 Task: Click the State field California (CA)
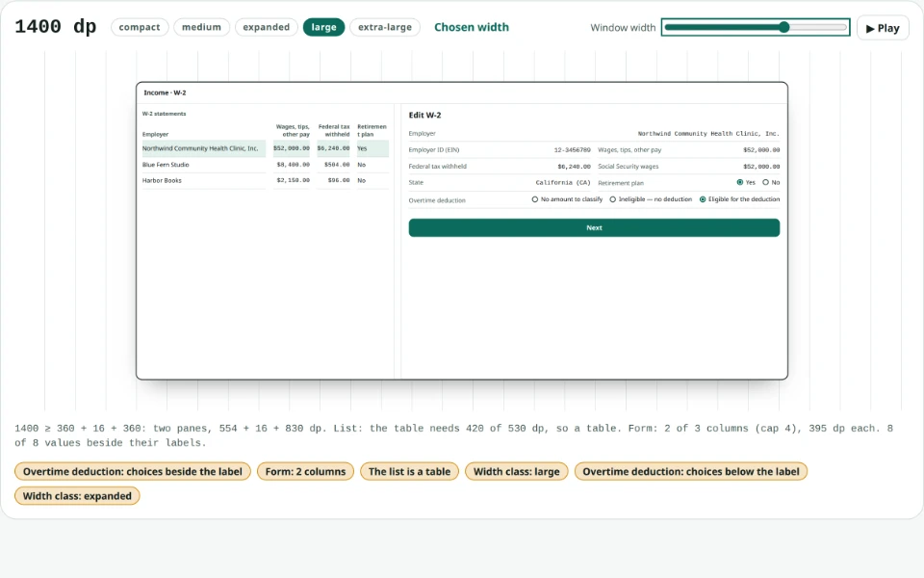(500, 182)
